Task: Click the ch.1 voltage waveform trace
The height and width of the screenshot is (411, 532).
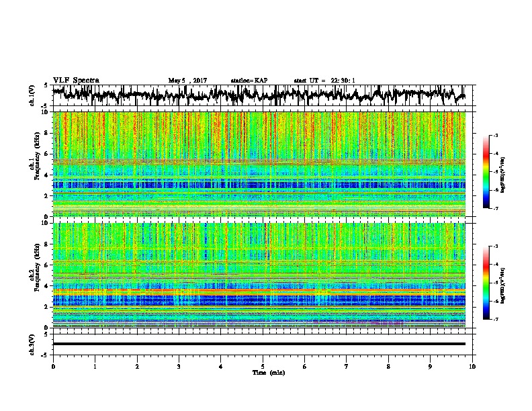Action: pos(259,95)
